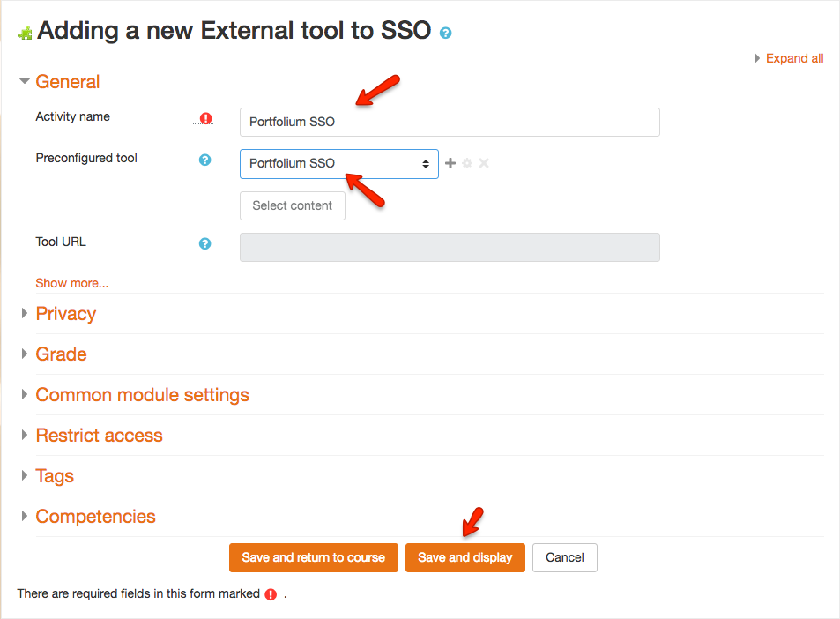Click the Expand all link
The width and height of the screenshot is (840, 619).
click(794, 58)
